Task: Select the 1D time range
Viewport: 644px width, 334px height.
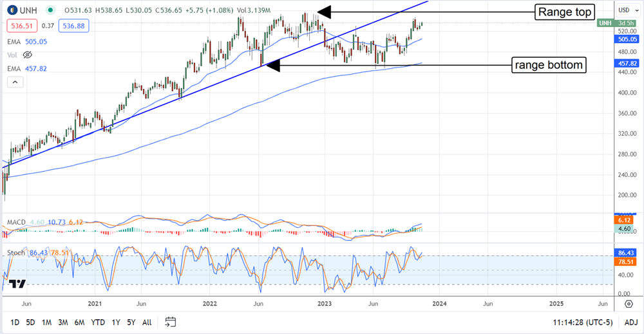Action: [x=14, y=321]
